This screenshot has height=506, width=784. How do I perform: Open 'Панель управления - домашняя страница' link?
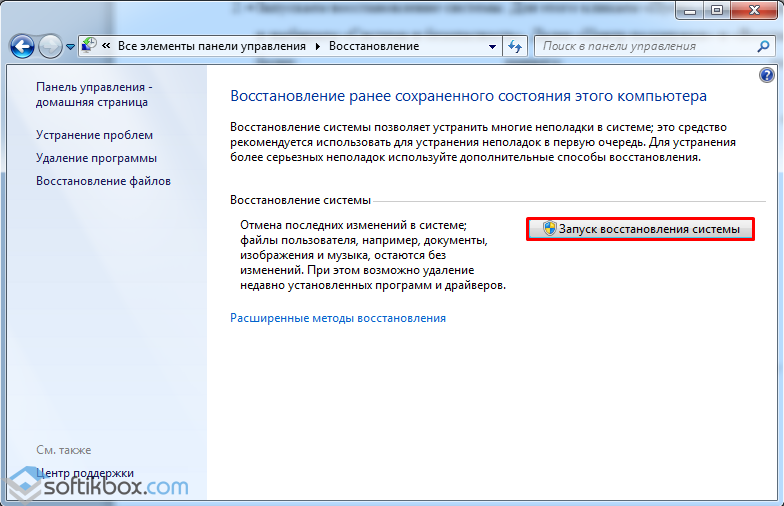click(93, 94)
